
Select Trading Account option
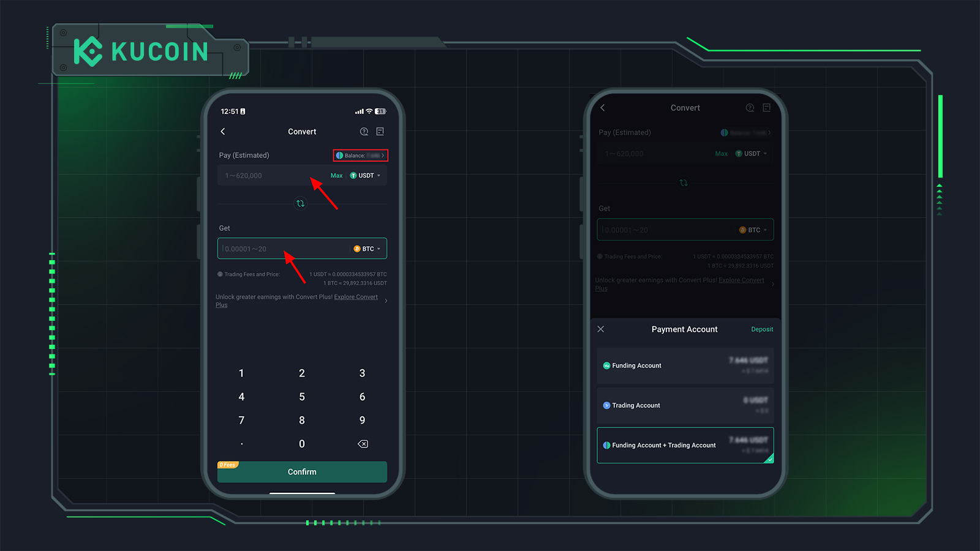coord(685,405)
